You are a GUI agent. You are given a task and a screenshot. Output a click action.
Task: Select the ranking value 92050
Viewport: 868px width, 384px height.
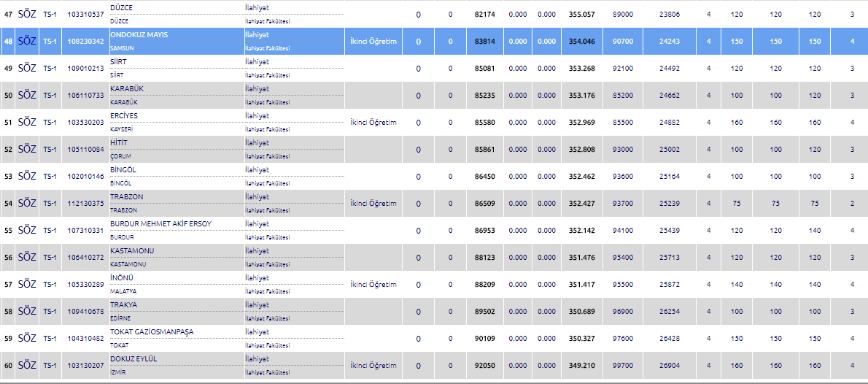(484, 366)
